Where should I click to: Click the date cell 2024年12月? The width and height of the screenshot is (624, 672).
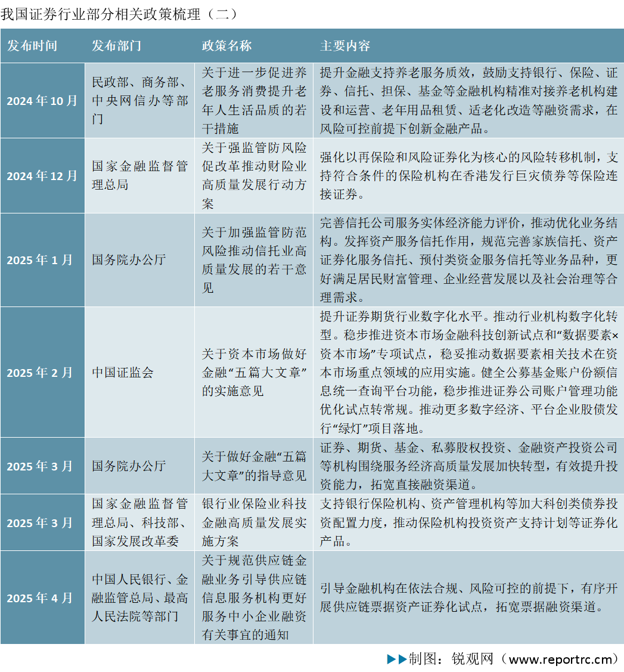42,176
